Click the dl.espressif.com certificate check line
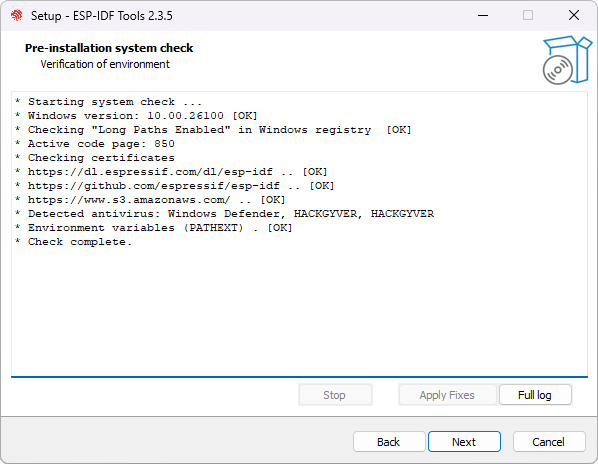This screenshot has height=464, width=598. pos(171,172)
